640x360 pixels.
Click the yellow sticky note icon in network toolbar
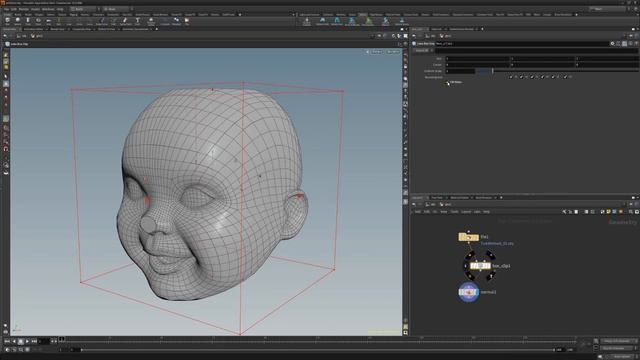(x=608, y=212)
